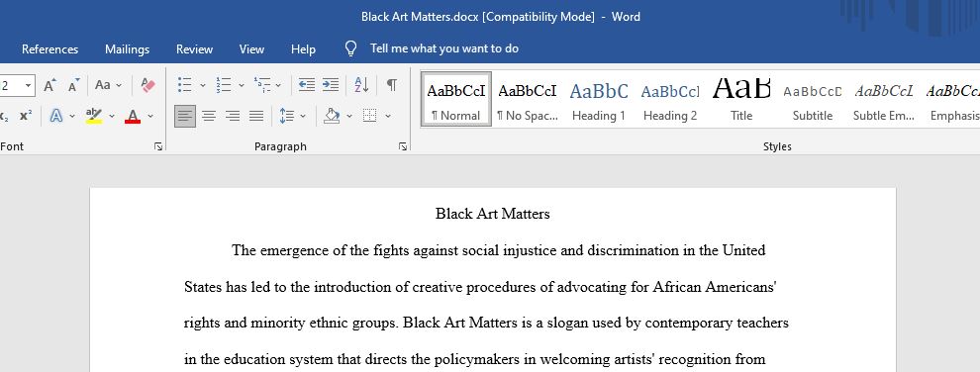Apply the Heading 1 style

tap(599, 99)
